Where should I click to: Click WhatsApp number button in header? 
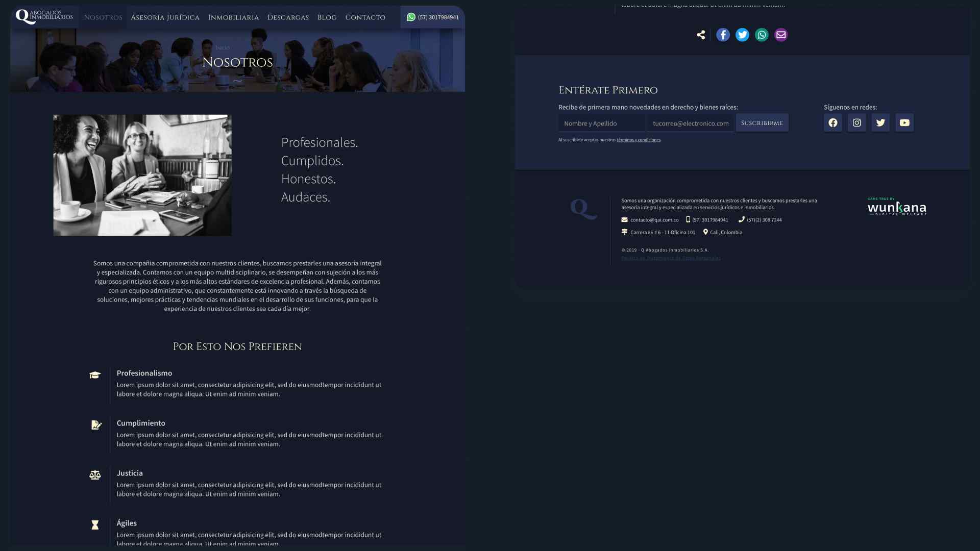[x=432, y=17]
